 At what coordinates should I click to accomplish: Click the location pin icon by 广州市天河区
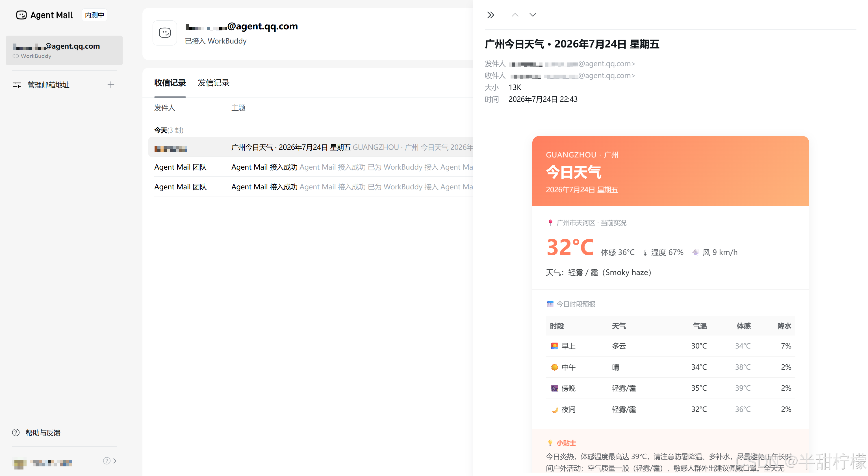click(550, 222)
